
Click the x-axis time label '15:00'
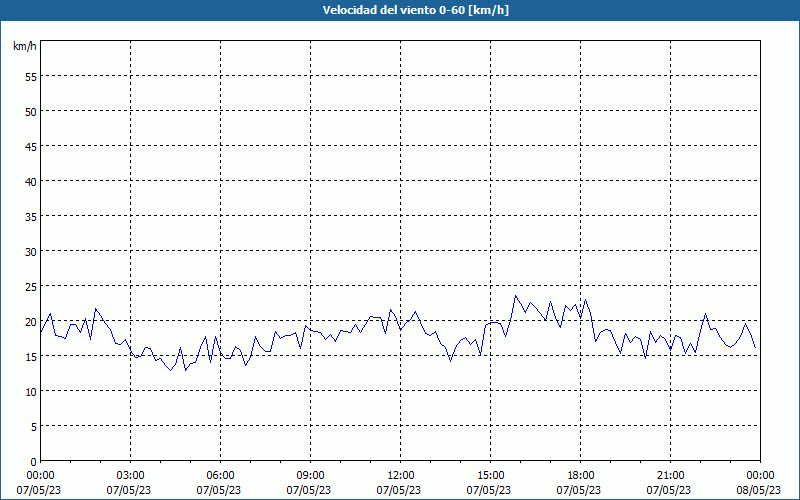(x=490, y=476)
